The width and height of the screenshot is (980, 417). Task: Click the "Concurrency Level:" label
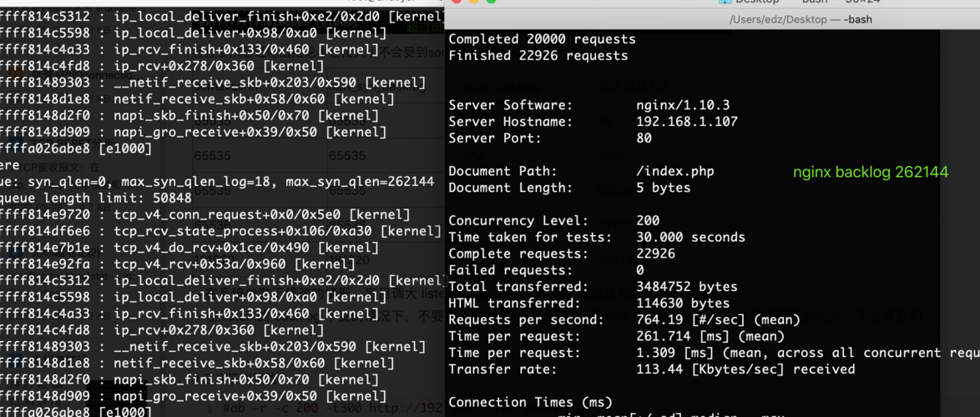point(518,220)
